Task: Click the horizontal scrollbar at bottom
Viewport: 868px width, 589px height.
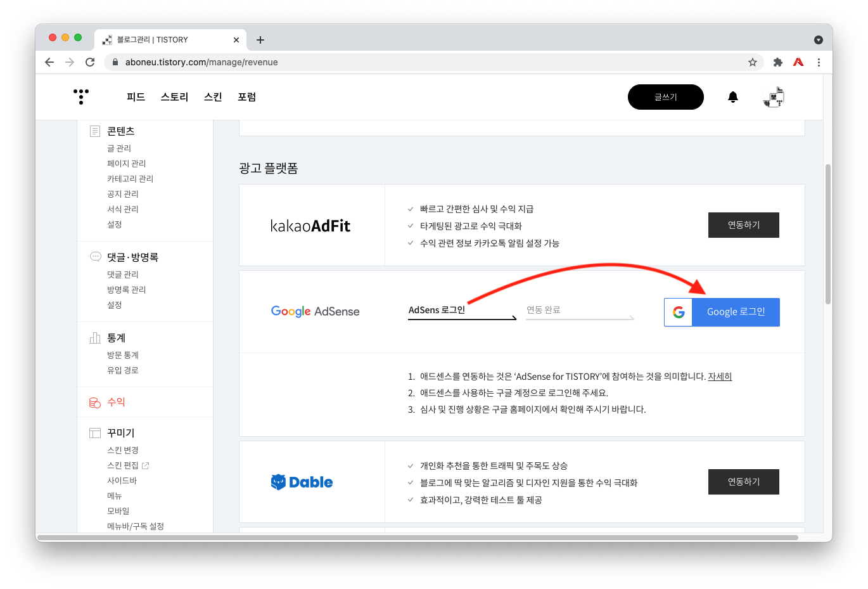Action: tap(418, 538)
